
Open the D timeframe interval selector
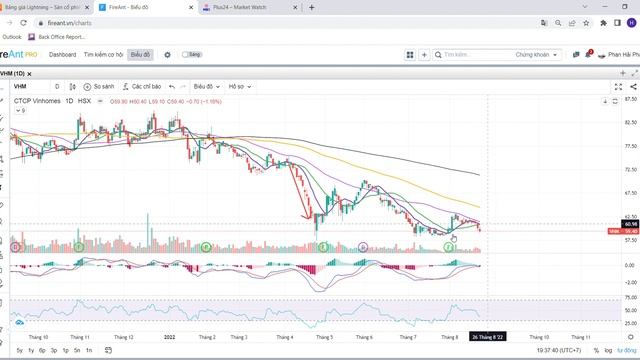(x=57, y=87)
